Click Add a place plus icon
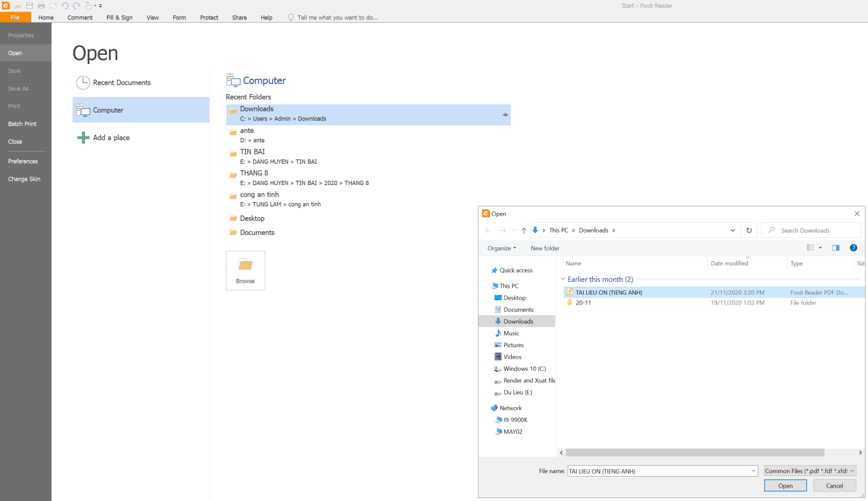Image resolution: width=868 pixels, height=501 pixels. 83,138
